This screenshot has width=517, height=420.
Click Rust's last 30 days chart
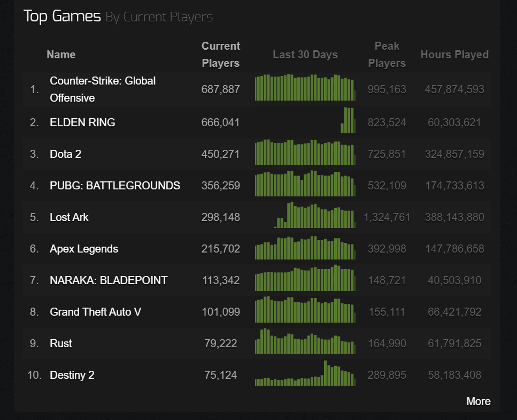pyautogui.click(x=305, y=342)
